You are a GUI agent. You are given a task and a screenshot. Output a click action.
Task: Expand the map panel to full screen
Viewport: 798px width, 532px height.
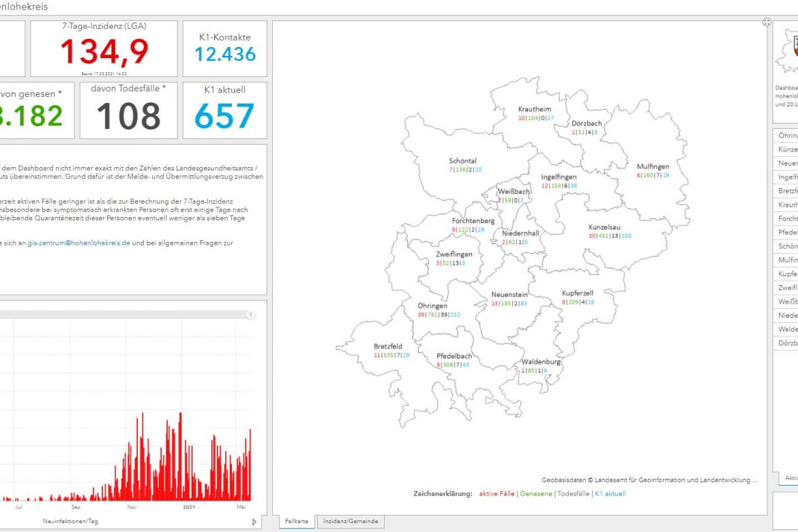coord(767,23)
